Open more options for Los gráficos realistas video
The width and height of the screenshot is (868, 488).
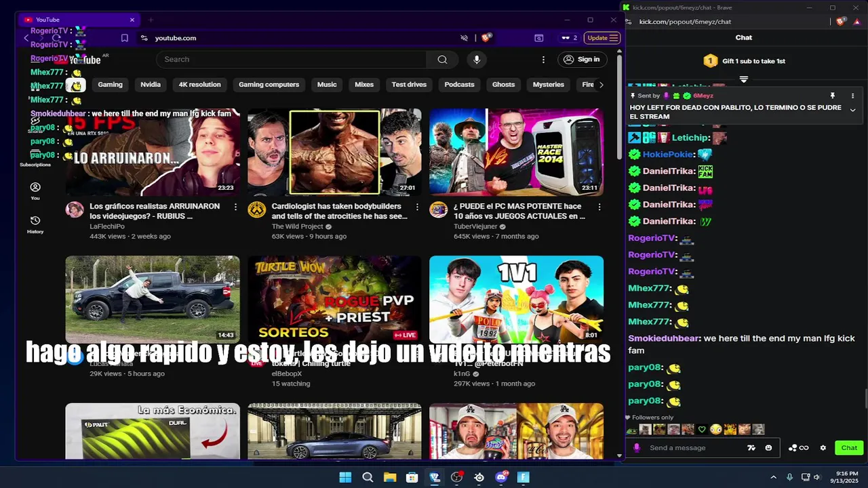click(x=235, y=207)
